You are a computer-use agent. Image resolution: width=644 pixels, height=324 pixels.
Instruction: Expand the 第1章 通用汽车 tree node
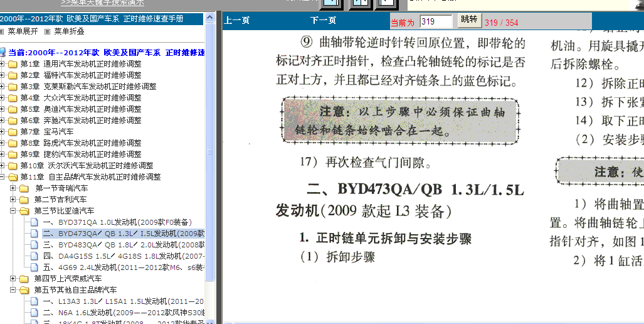(x=2, y=64)
